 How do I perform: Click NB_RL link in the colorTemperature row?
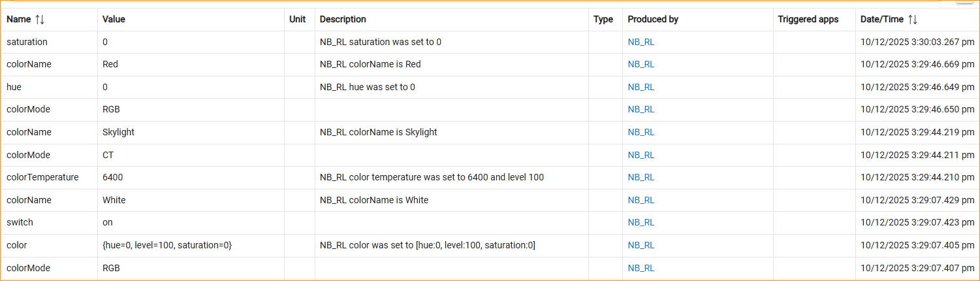pyautogui.click(x=641, y=177)
